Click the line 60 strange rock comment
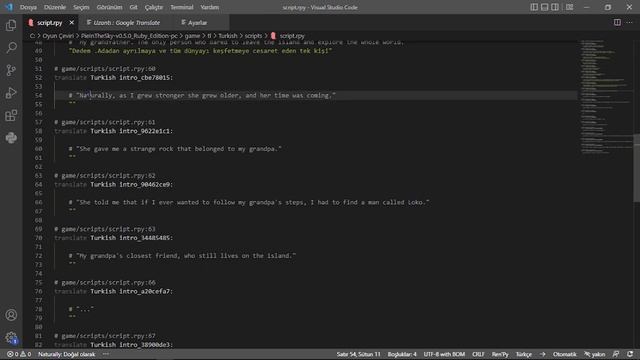The width and height of the screenshot is (640, 360). 175,149
